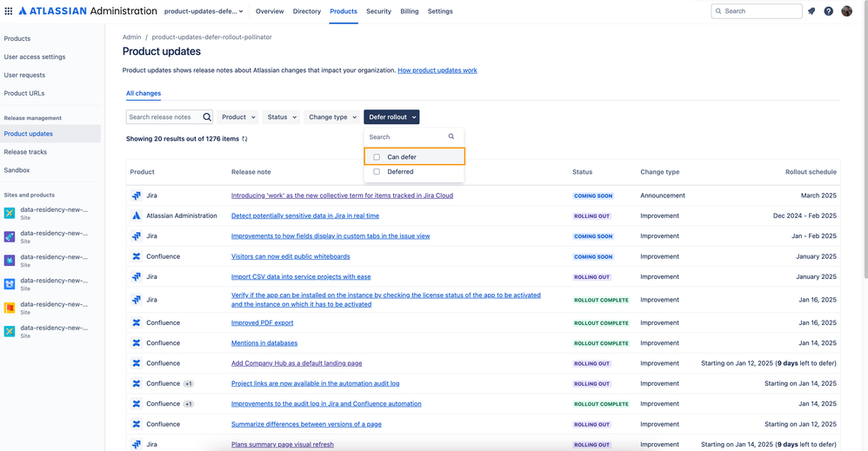Open Products in left sidebar

point(17,39)
